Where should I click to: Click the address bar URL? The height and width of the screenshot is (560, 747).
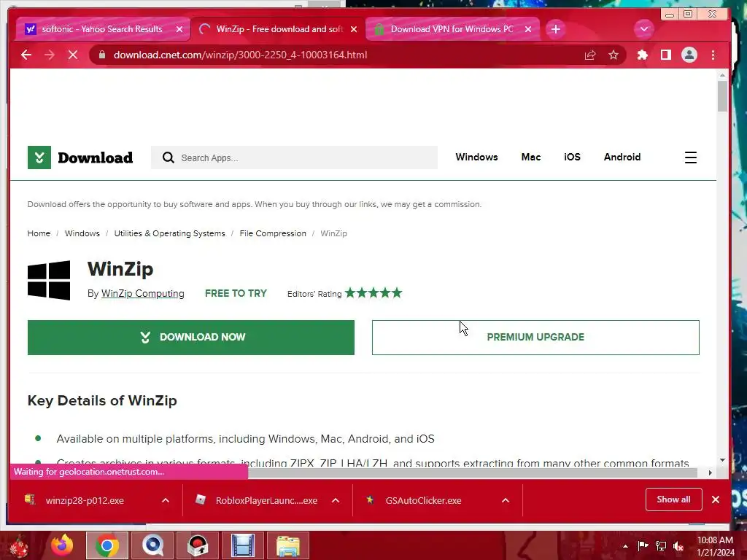coord(240,55)
